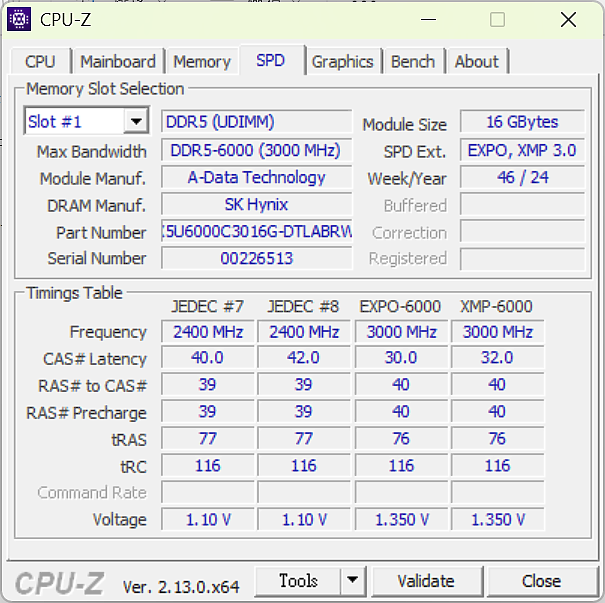The width and height of the screenshot is (605, 603).
Task: Click the A-Data Technology module manufacturer value
Action: pyautogui.click(x=257, y=177)
